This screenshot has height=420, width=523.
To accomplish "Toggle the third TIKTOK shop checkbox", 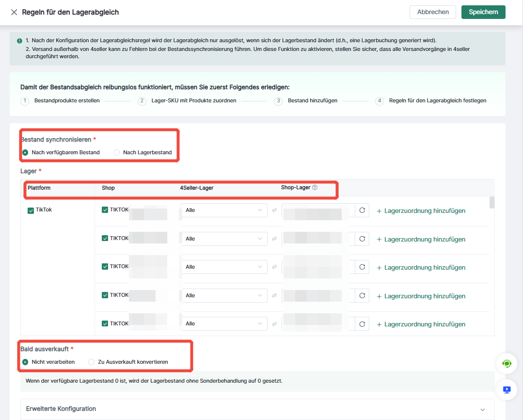I will click(105, 266).
